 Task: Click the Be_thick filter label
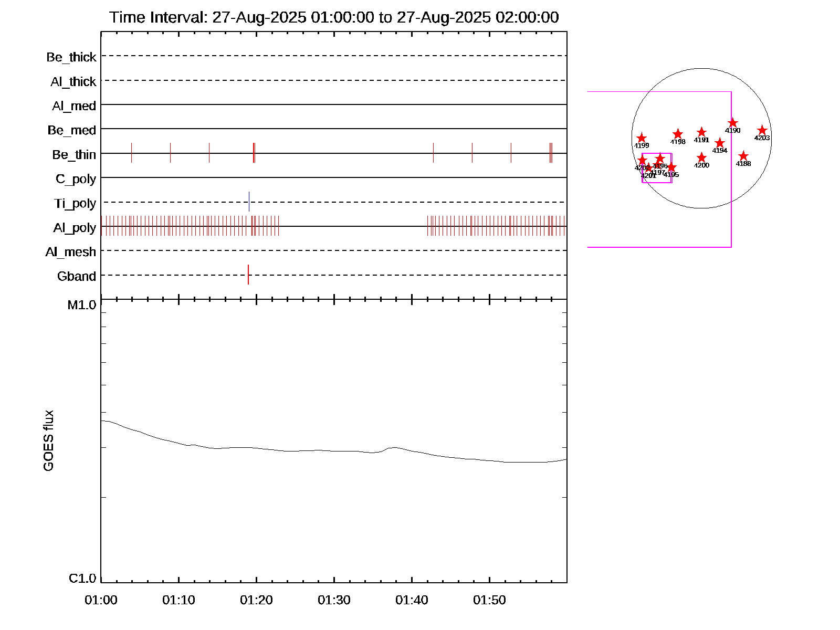pyautogui.click(x=71, y=57)
